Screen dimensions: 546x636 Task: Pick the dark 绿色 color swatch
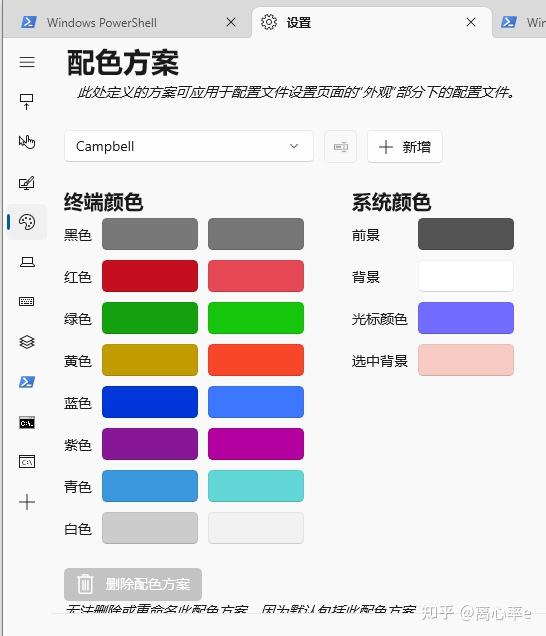pos(150,318)
